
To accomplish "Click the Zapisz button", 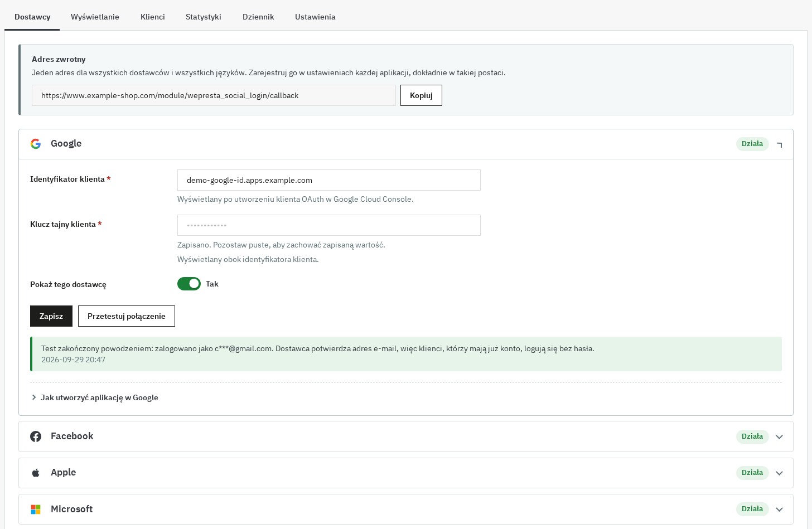I will [51, 316].
